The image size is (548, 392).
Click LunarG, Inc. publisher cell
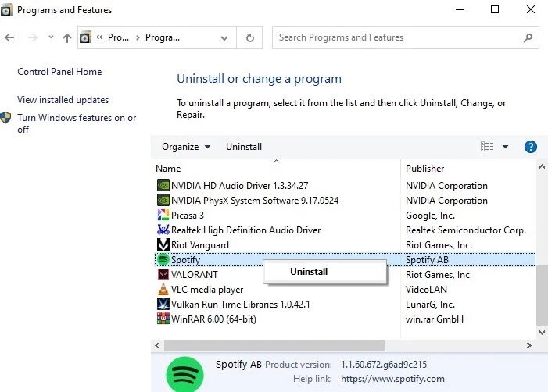pos(430,305)
